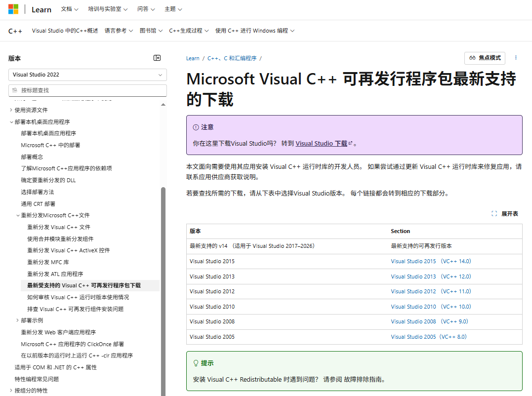The width and height of the screenshot is (532, 396).
Task: Enable 焦点模式 focus mode
Action: pyautogui.click(x=485, y=58)
